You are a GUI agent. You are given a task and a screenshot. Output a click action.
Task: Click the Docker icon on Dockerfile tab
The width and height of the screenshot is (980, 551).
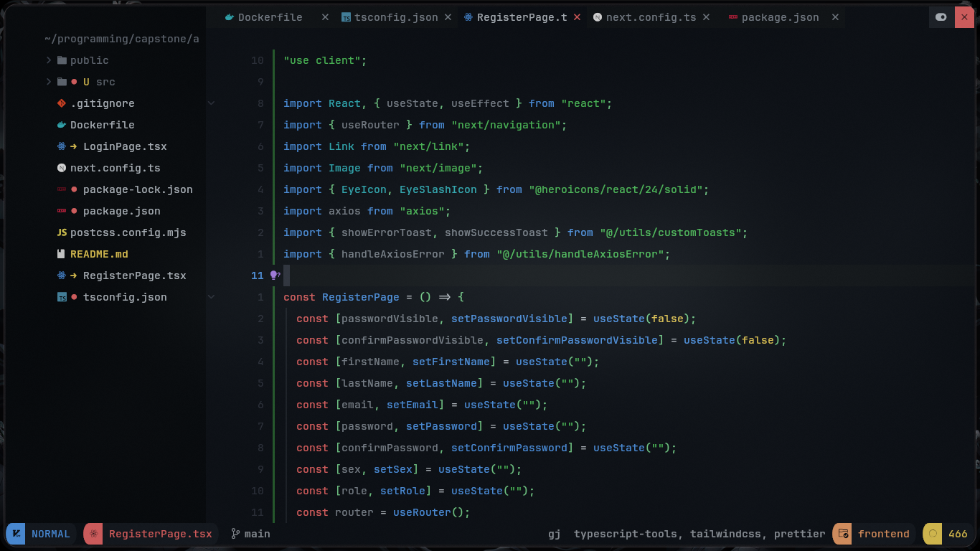click(x=230, y=17)
